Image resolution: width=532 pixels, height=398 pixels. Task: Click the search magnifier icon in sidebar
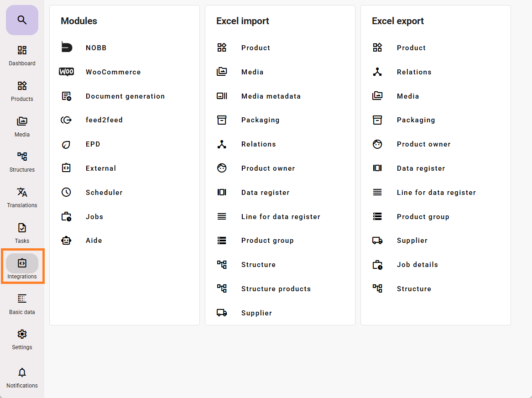(22, 20)
